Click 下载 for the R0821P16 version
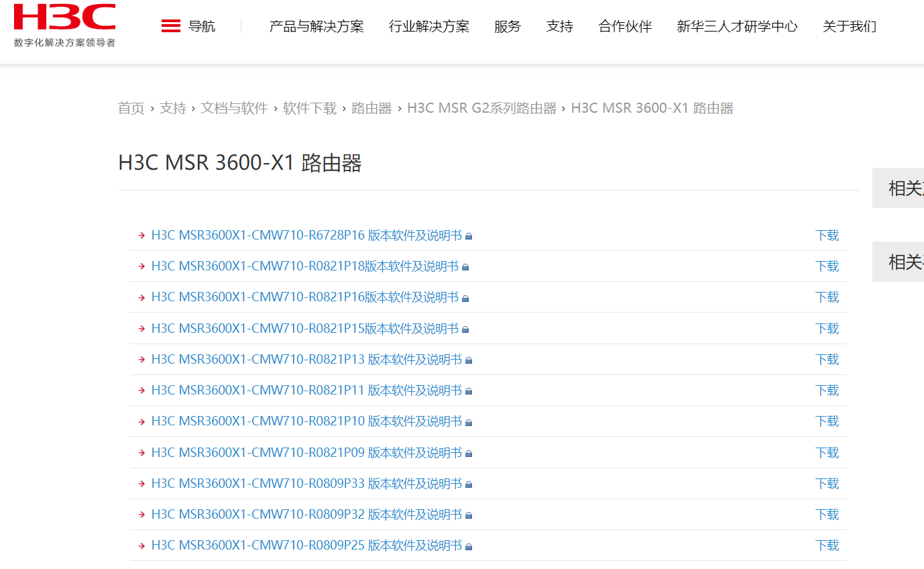The width and height of the screenshot is (924, 569). pyautogui.click(x=827, y=297)
